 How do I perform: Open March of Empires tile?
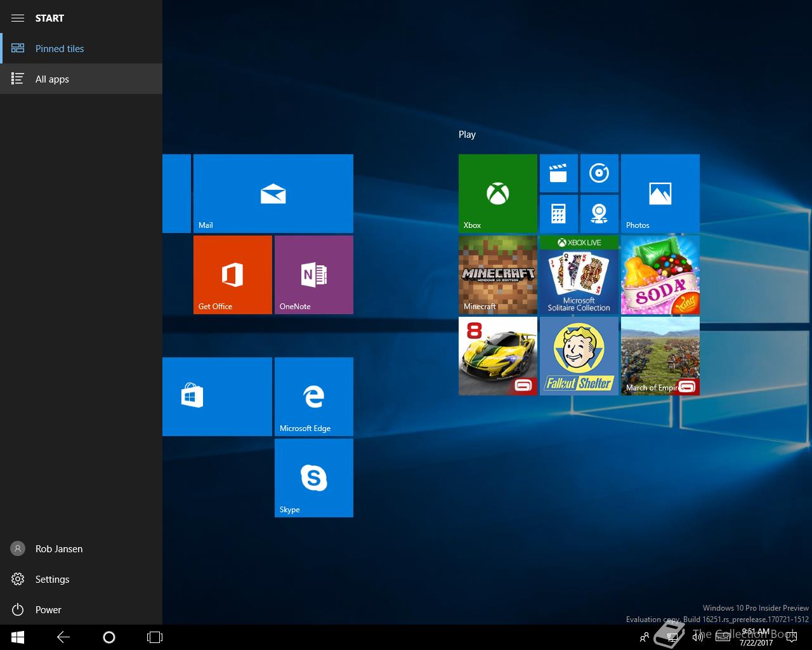[x=660, y=356]
